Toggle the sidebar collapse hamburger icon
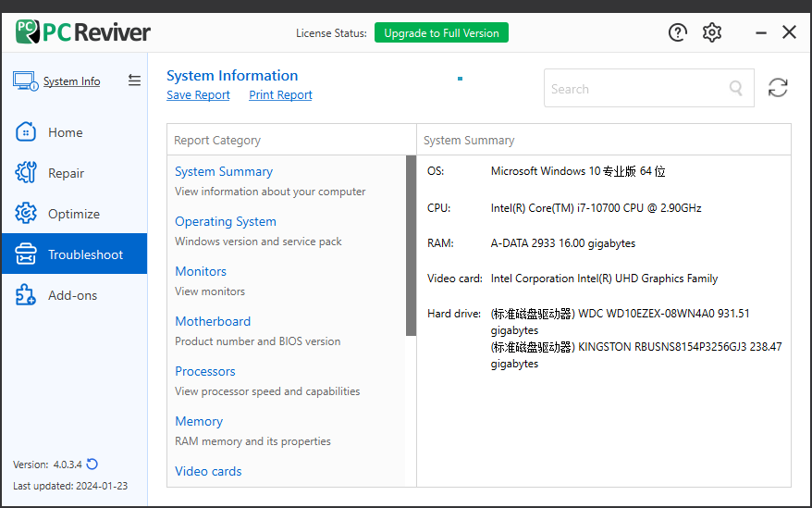The width and height of the screenshot is (812, 508). 135,81
